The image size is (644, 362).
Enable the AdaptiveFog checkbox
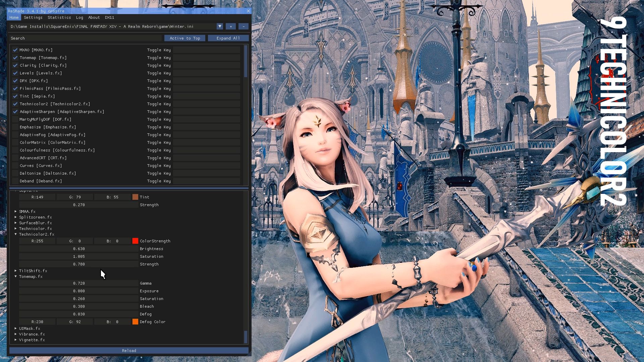point(15,135)
